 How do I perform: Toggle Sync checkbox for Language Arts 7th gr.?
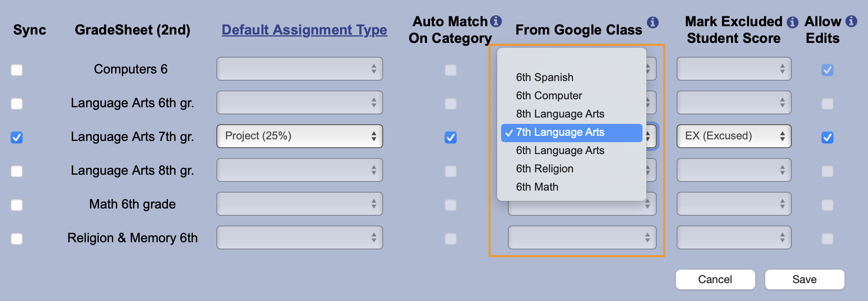pos(17,137)
